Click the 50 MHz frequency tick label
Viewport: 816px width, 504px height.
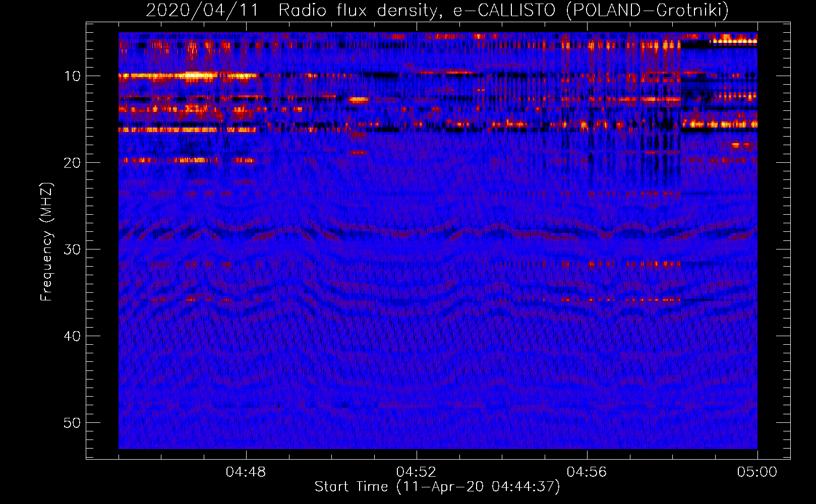click(x=73, y=423)
